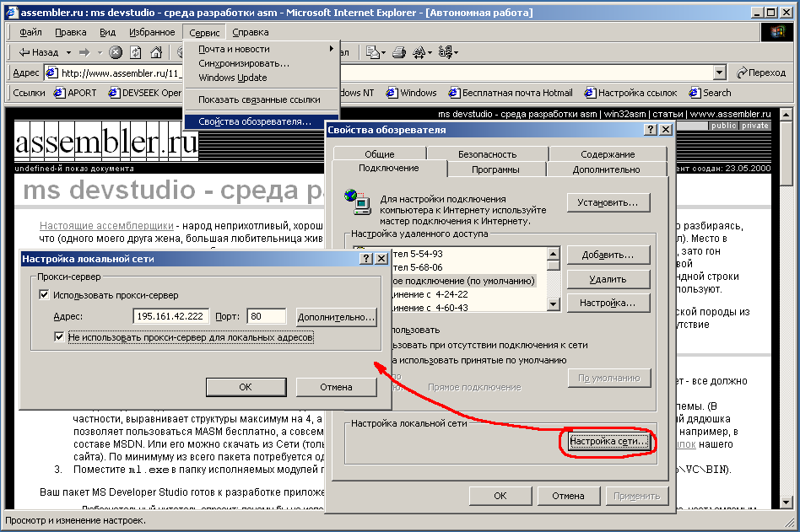Image resolution: width=800 pixels, height=532 pixels.
Task: Click Отмена in Настройка локальной сети dialog
Action: click(336, 387)
